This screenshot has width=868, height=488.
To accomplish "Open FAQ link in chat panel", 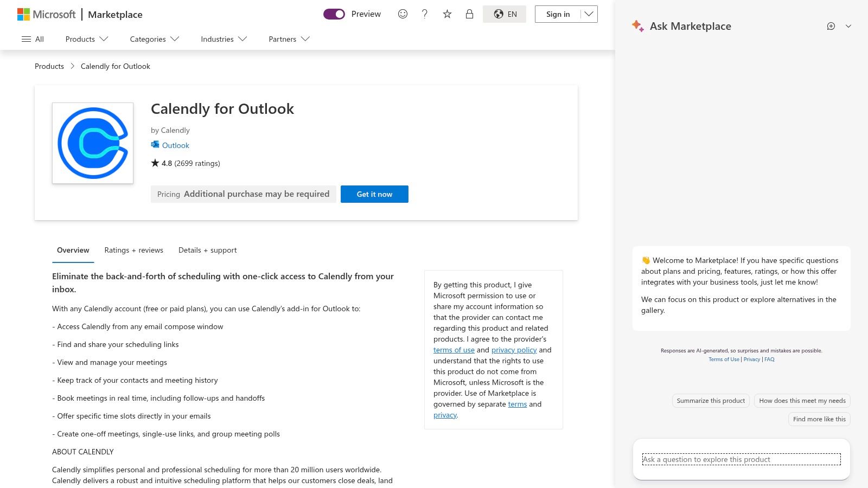I will tap(769, 359).
